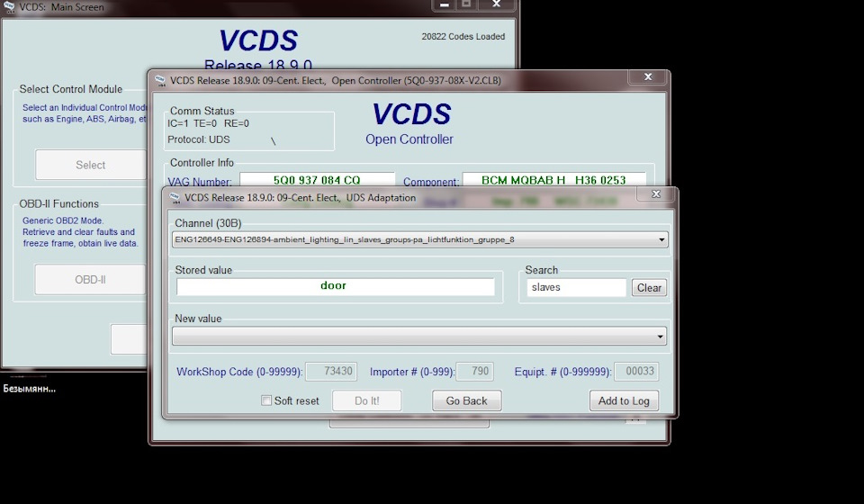
Task: Click the Select Control Module heading
Action: tap(70, 89)
